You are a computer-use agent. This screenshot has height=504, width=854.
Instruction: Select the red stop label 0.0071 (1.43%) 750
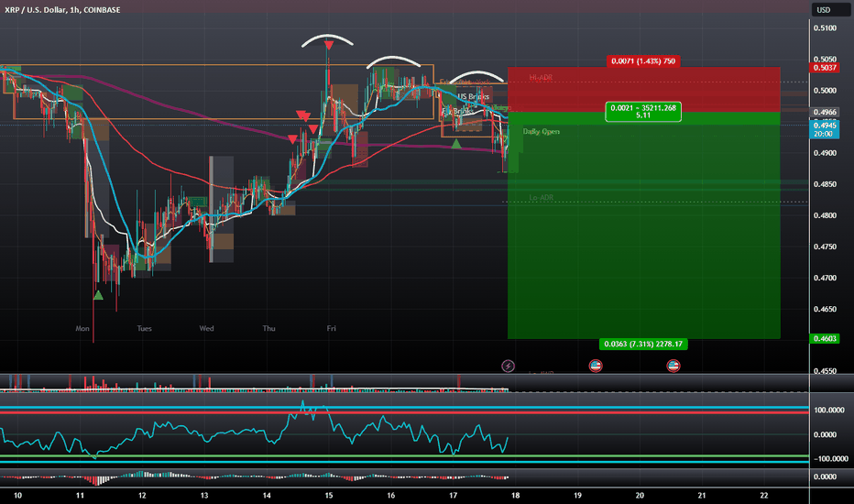[x=643, y=61]
